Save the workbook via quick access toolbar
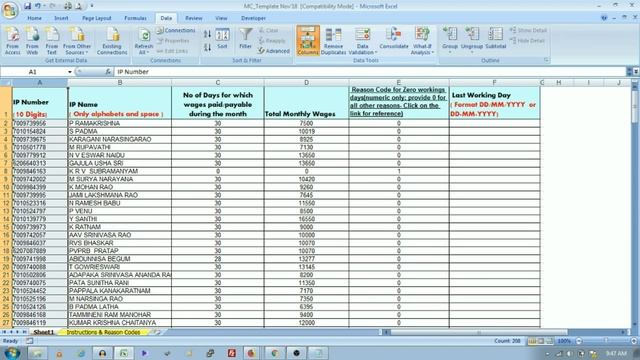 click(27, 6)
